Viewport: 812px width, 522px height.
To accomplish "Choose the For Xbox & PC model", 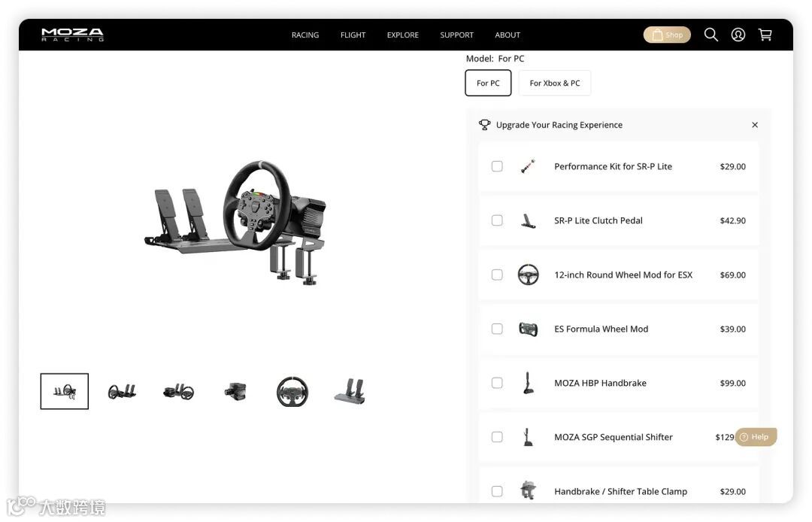I will click(555, 83).
